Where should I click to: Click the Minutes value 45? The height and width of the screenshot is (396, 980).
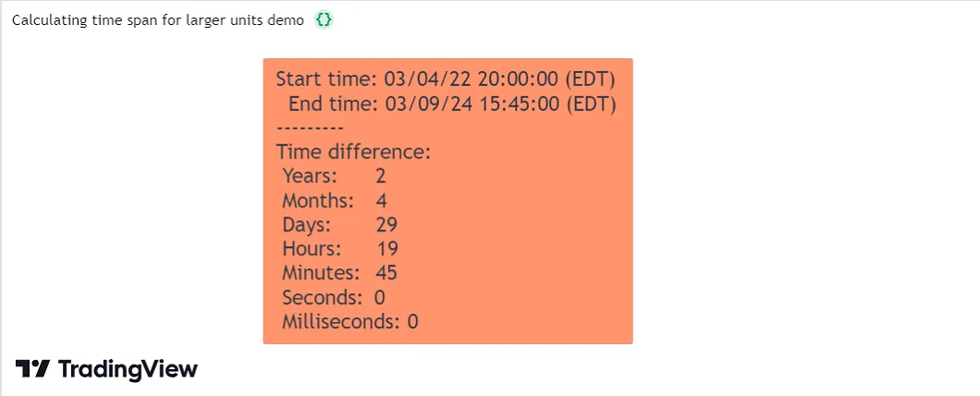(x=386, y=273)
